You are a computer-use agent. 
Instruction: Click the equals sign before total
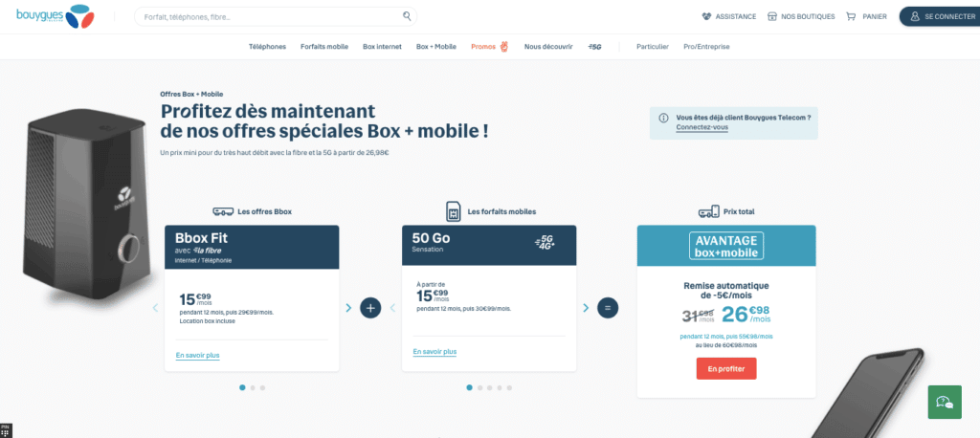coord(608,307)
